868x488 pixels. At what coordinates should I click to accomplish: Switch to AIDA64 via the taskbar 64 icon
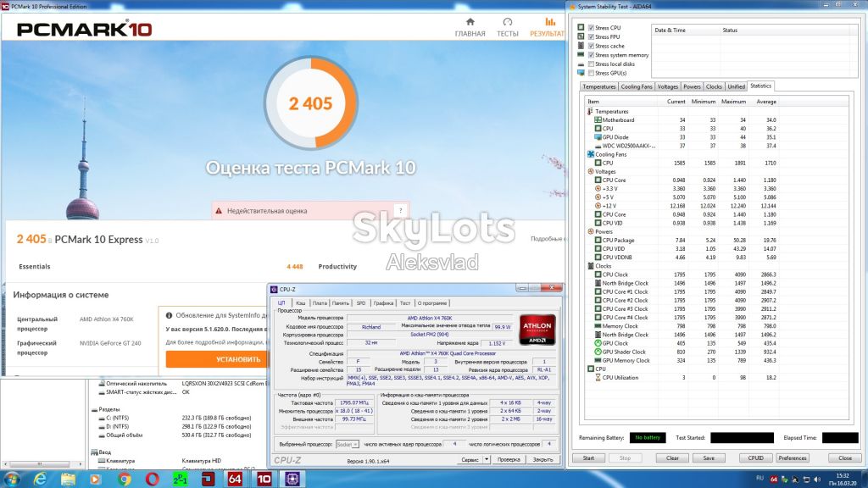(x=236, y=479)
